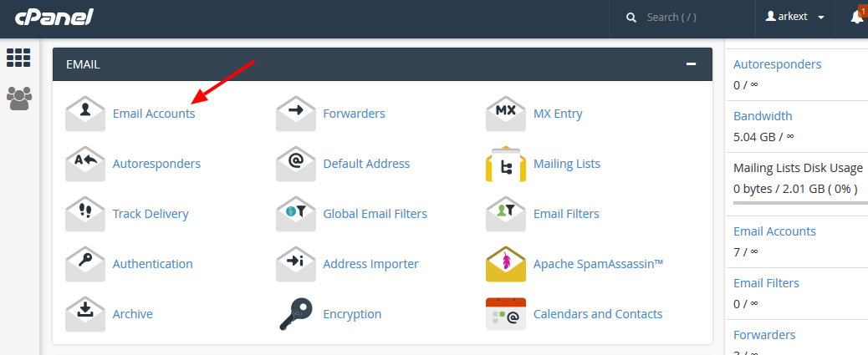Open the notifications bell icon

(x=856, y=18)
